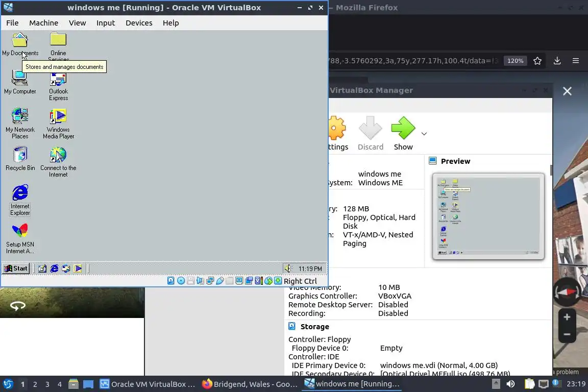Open the Online Services folder icon
588x392 pixels.
pos(58,46)
